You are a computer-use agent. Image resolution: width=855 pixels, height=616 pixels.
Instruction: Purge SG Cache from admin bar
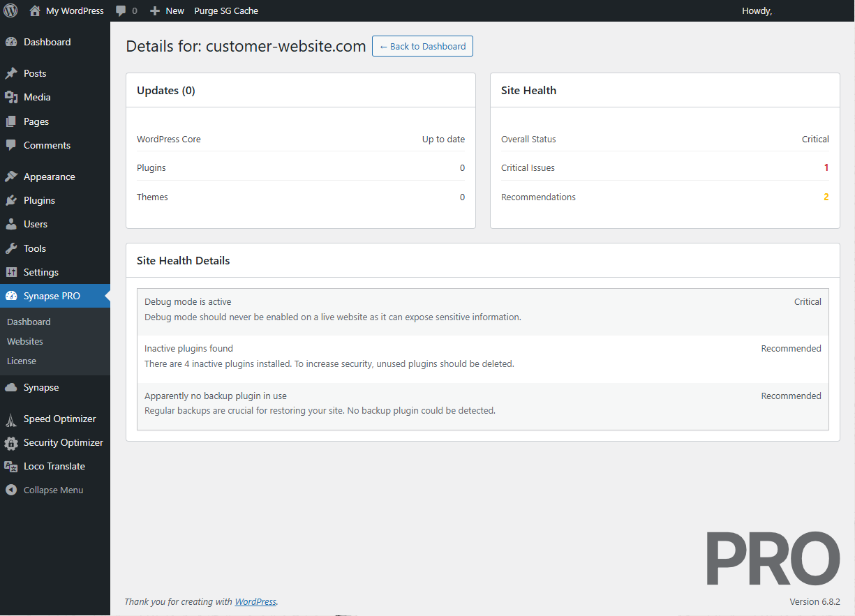(x=226, y=10)
